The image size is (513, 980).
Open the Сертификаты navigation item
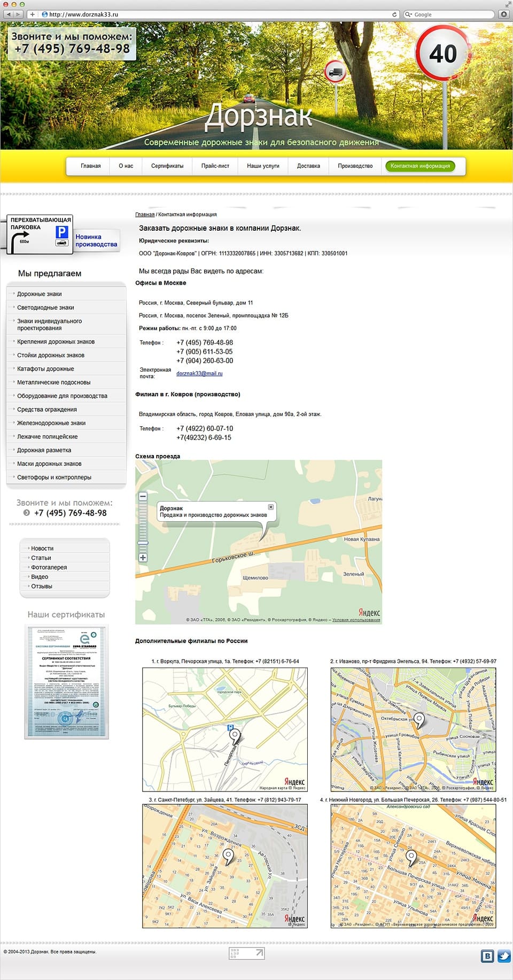pyautogui.click(x=167, y=166)
